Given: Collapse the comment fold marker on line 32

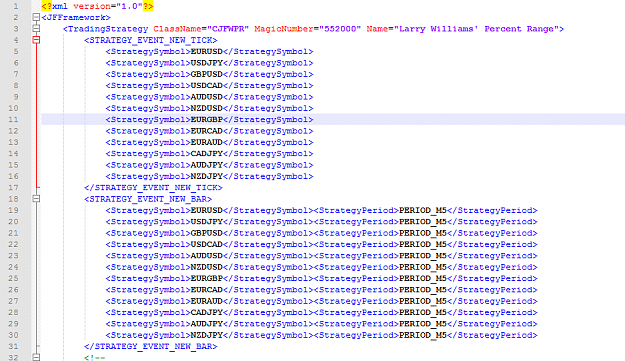Looking at the screenshot, I should pyautogui.click(x=36, y=357).
